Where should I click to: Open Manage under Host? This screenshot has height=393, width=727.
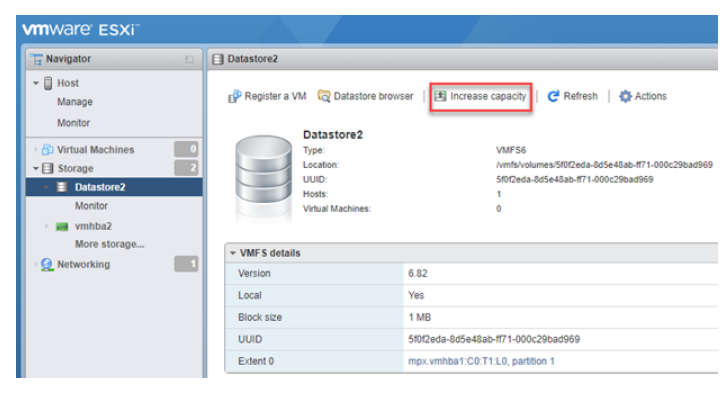point(75,102)
